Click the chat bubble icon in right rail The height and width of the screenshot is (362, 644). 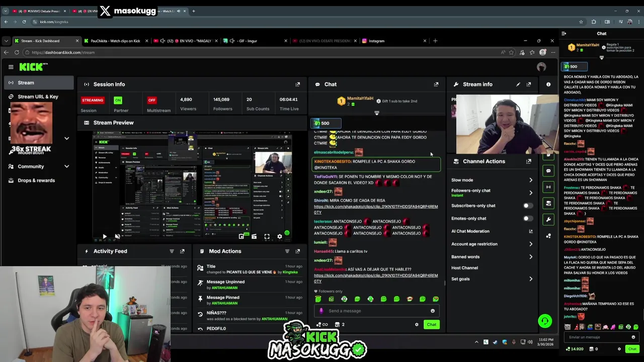[548, 171]
